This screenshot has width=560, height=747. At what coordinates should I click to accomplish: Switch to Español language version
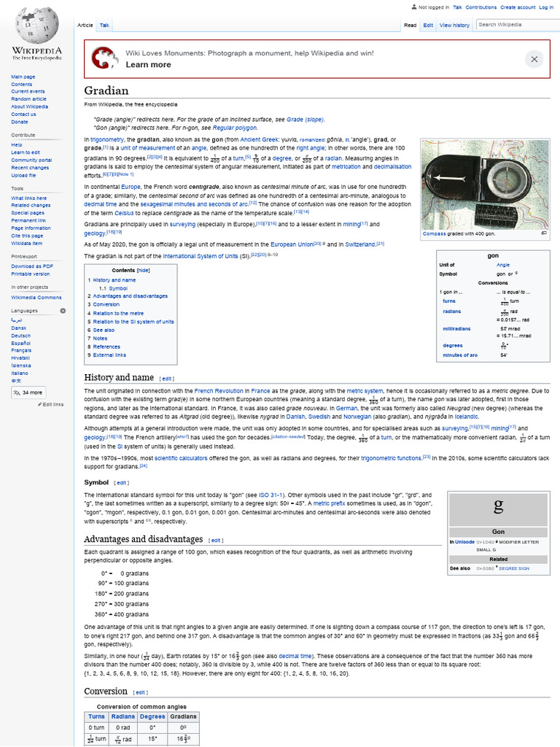coord(20,343)
